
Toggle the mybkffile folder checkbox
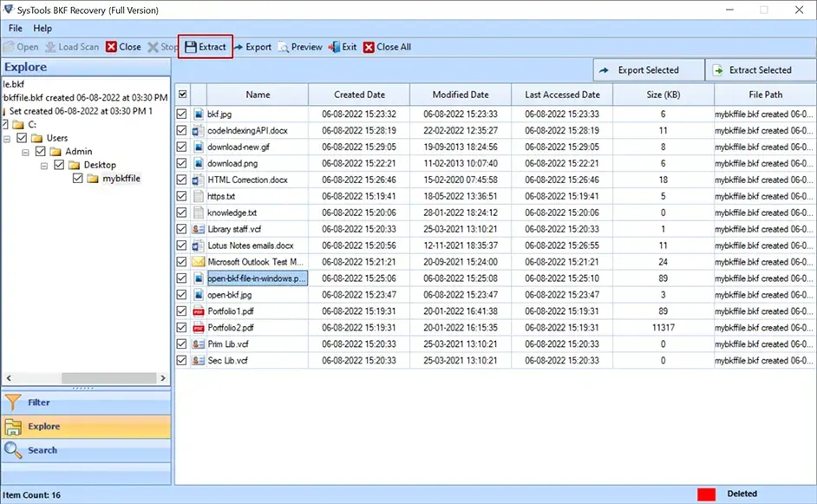pyautogui.click(x=78, y=178)
